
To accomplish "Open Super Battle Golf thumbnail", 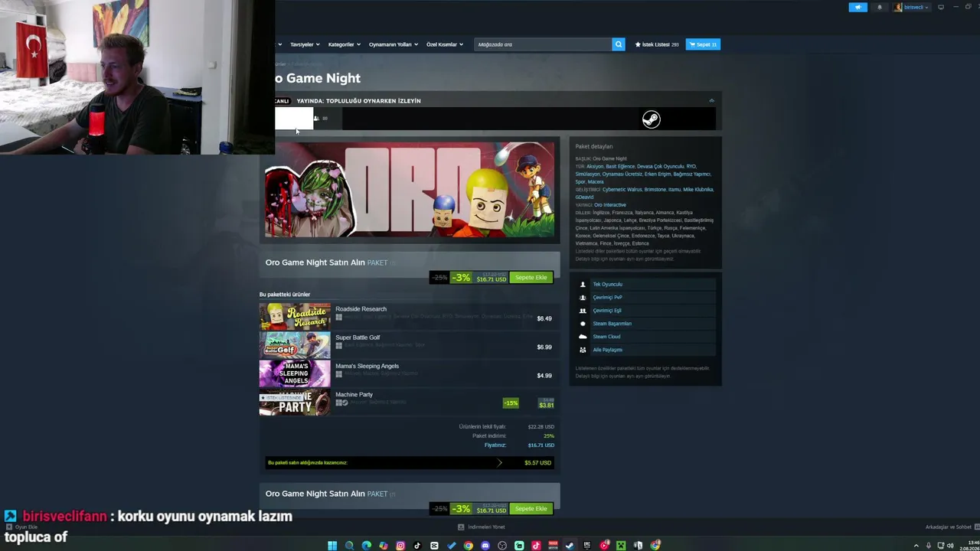I will pos(295,345).
